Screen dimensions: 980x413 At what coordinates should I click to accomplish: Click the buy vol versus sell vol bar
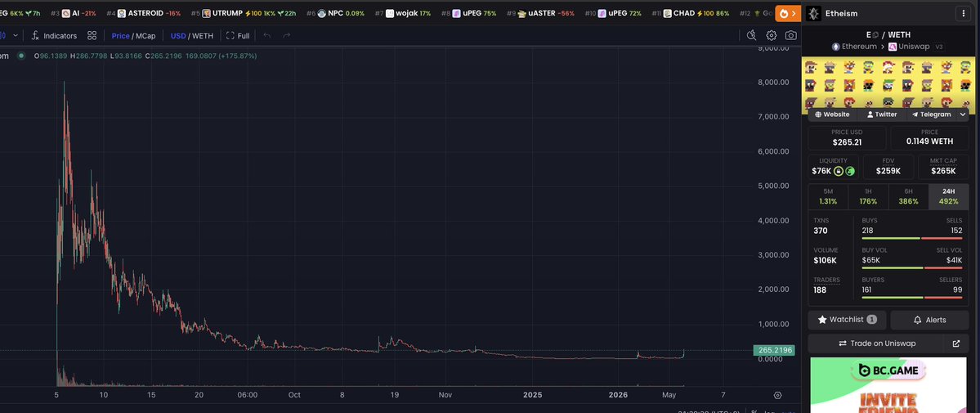tap(912, 267)
